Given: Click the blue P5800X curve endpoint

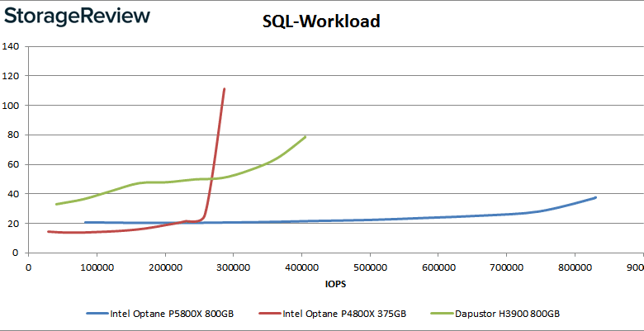Looking at the screenshot, I should pos(595,197).
